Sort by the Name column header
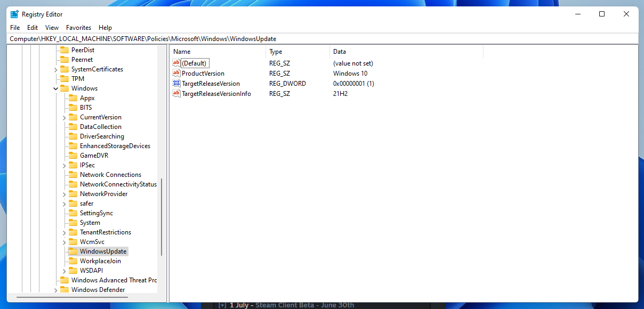This screenshot has width=644, height=309. click(x=218, y=52)
